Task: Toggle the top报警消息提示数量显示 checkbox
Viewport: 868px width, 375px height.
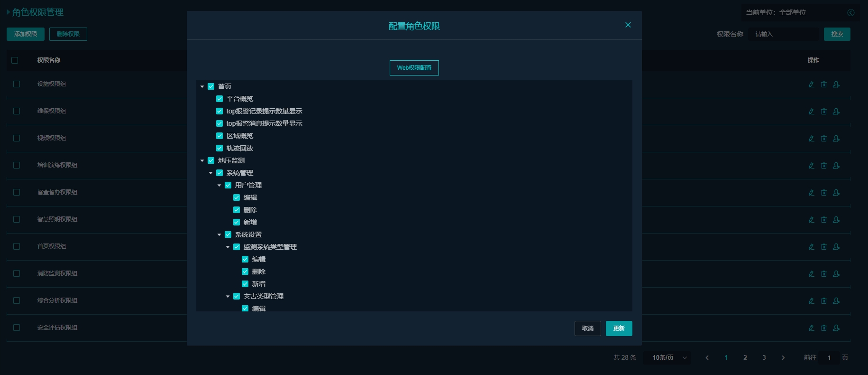Action: pos(219,123)
